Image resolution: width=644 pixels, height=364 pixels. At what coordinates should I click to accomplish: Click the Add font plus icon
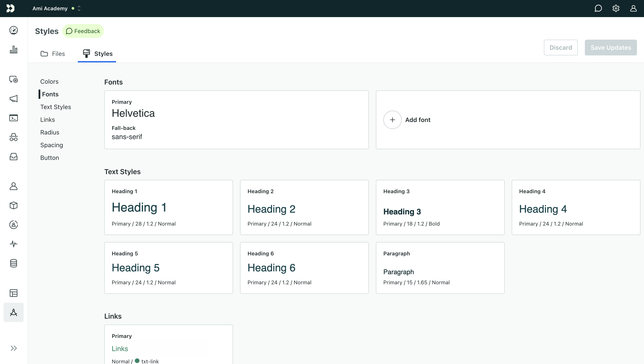[393, 120]
